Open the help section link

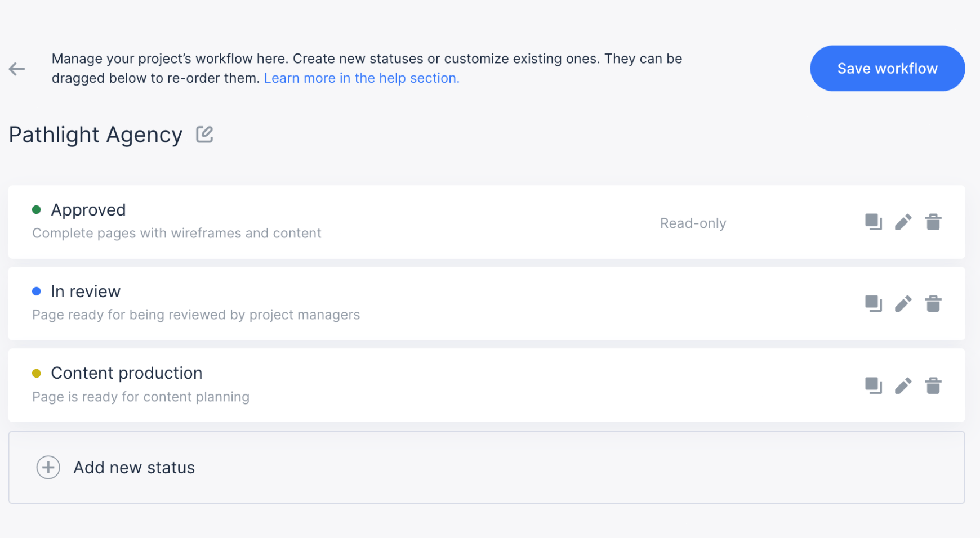[361, 78]
